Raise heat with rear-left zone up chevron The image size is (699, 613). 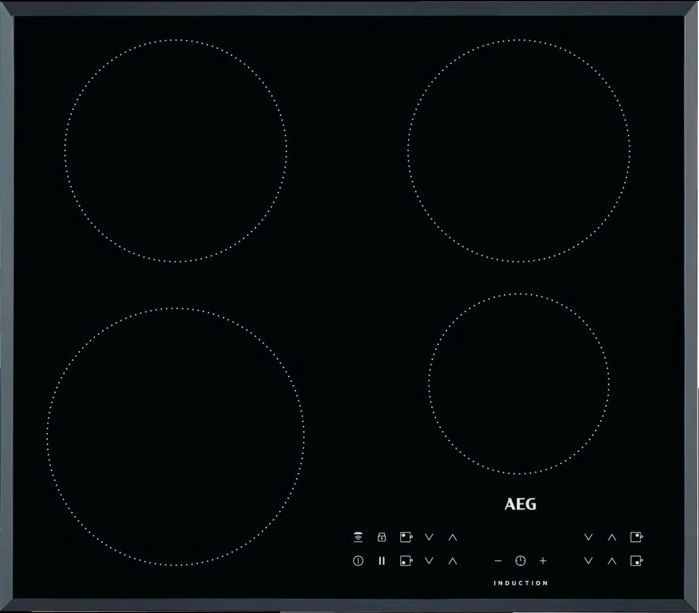pyautogui.click(x=453, y=537)
